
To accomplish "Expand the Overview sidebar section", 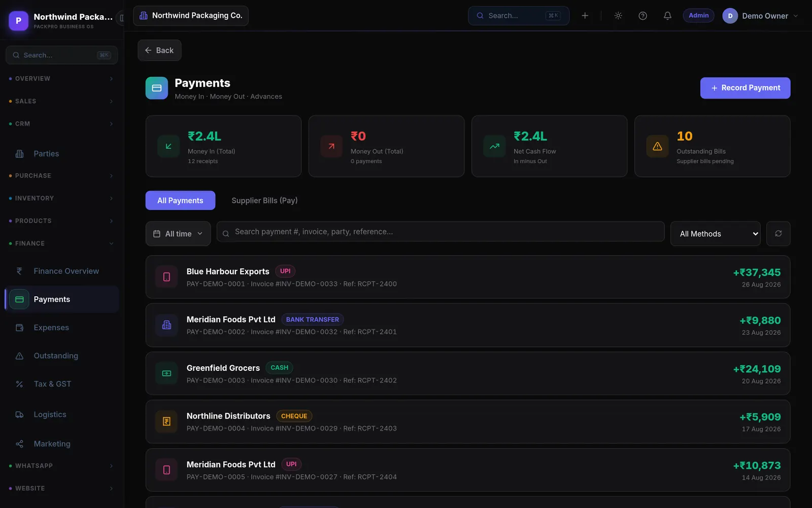I will (x=62, y=79).
